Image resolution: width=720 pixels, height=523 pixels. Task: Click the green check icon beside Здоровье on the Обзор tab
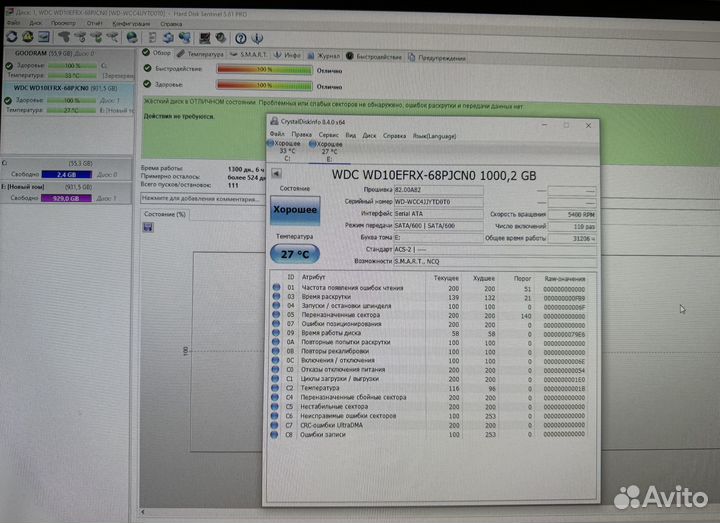pyautogui.click(x=147, y=84)
